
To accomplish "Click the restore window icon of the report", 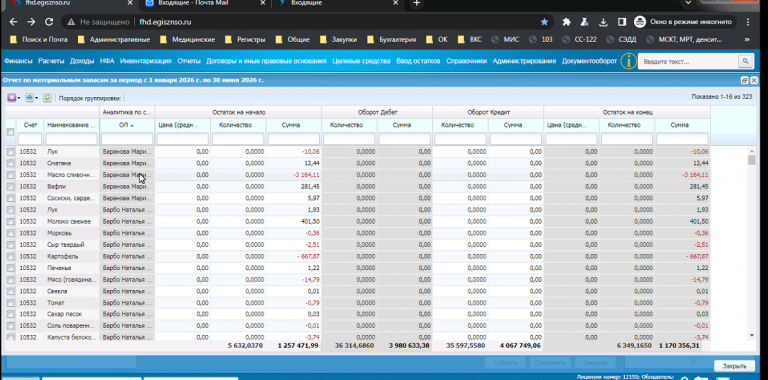I will [744, 80].
